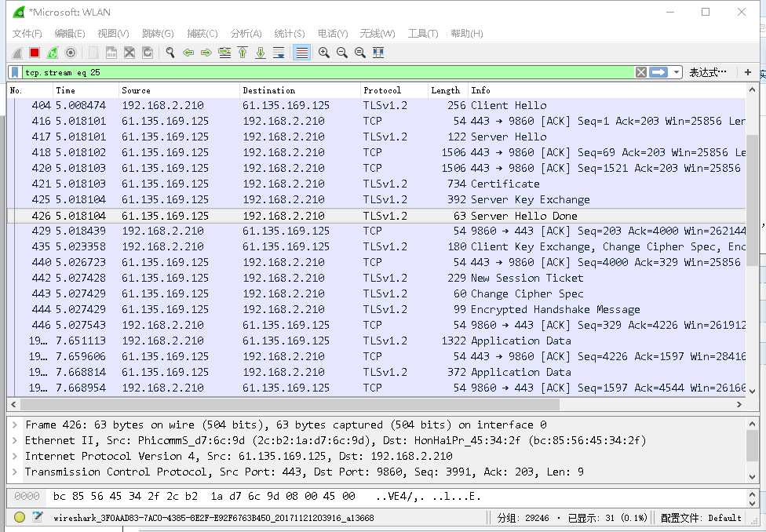Open the 文件(F) menu

pyautogui.click(x=27, y=33)
